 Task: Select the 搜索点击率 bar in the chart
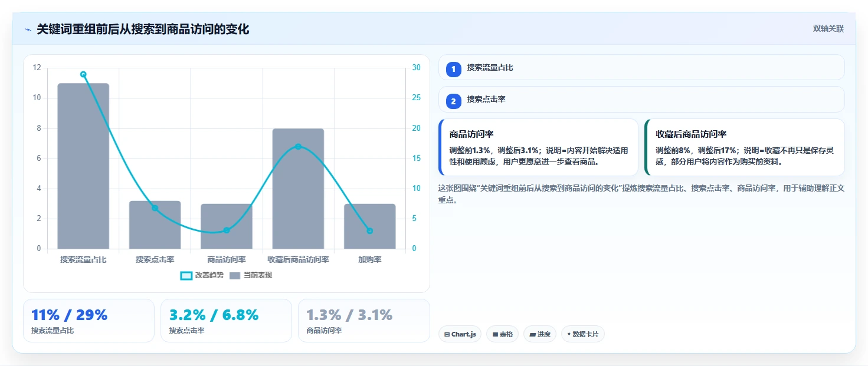pos(155,225)
